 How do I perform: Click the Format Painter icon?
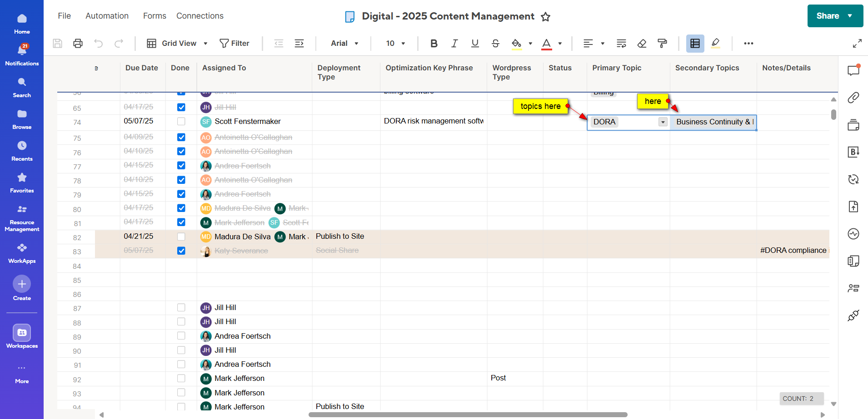662,43
